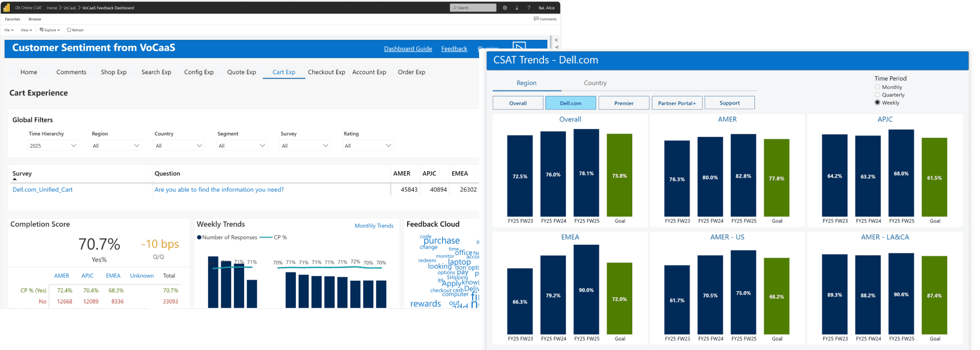Viewport: 980px width, 350px height.
Task: Open the Quote Exp tab
Action: pos(241,72)
